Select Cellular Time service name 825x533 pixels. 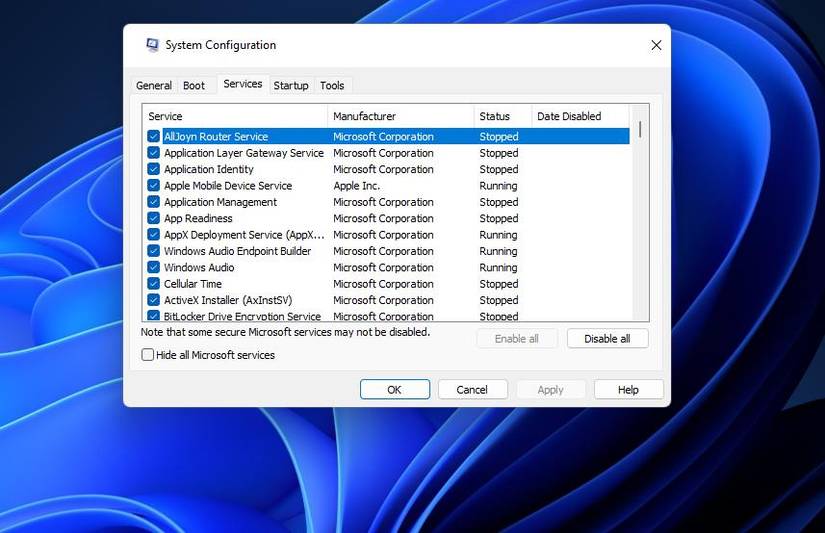[193, 284]
